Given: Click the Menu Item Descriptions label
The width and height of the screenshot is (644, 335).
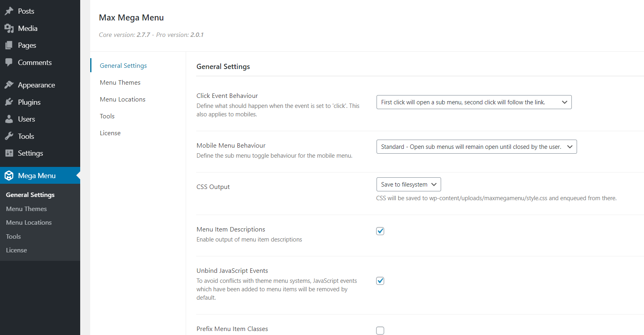Looking at the screenshot, I should click(x=231, y=229).
